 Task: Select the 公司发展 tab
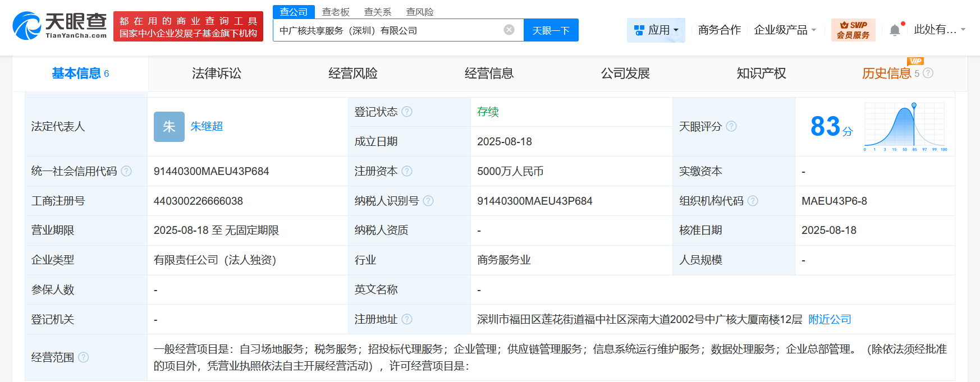coord(625,73)
